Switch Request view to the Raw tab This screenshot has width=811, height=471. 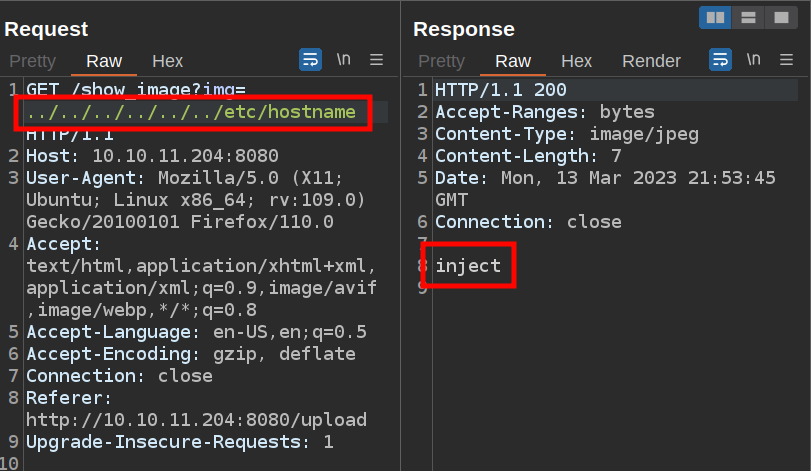click(x=104, y=61)
